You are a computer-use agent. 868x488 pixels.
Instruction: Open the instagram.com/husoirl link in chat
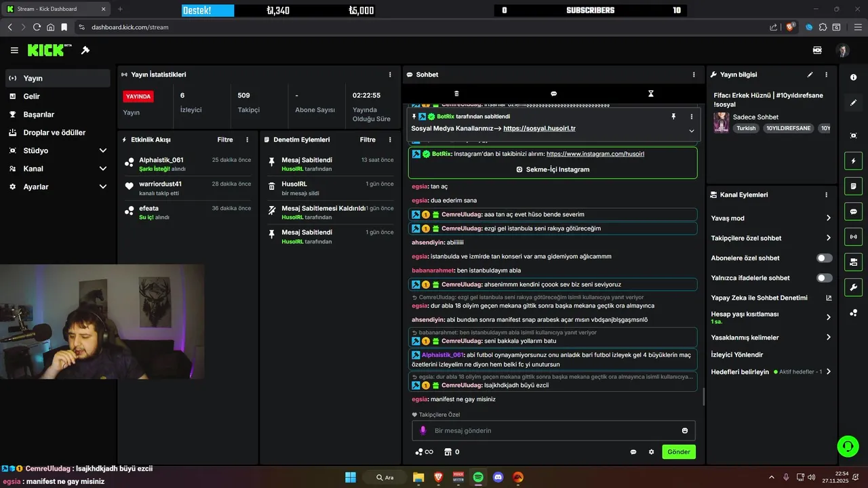(595, 154)
